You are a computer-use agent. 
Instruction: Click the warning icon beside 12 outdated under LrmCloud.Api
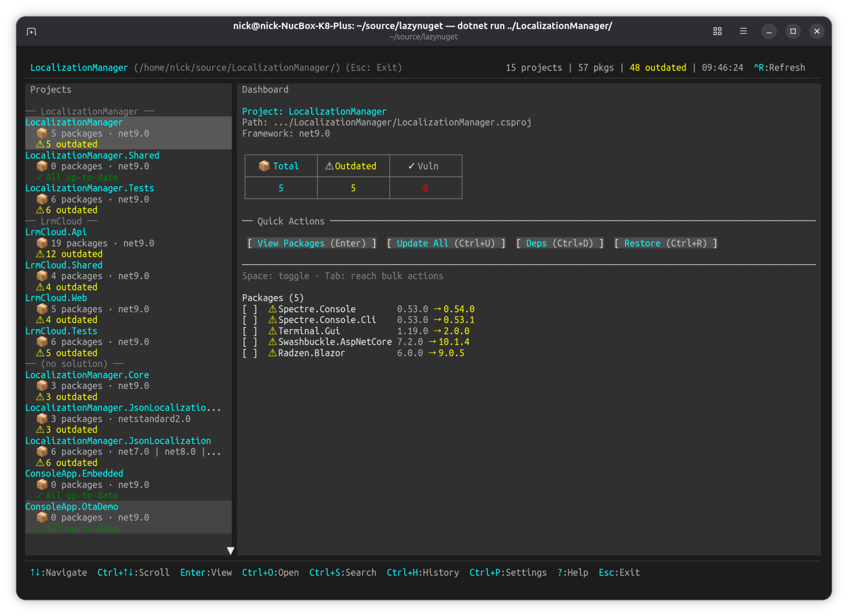(40, 253)
